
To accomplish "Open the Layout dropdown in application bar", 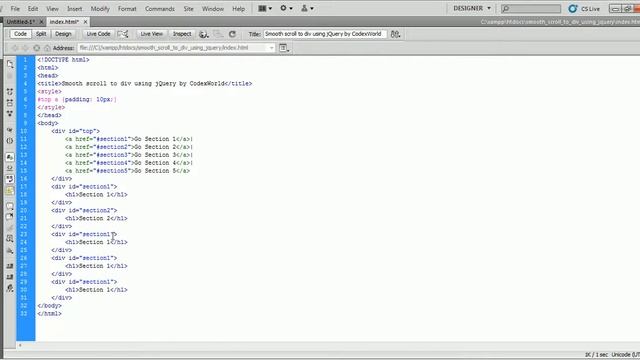I will tap(265, 8).
